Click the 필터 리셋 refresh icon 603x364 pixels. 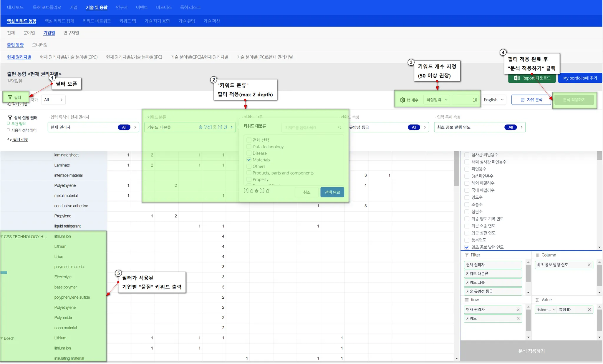9,139
